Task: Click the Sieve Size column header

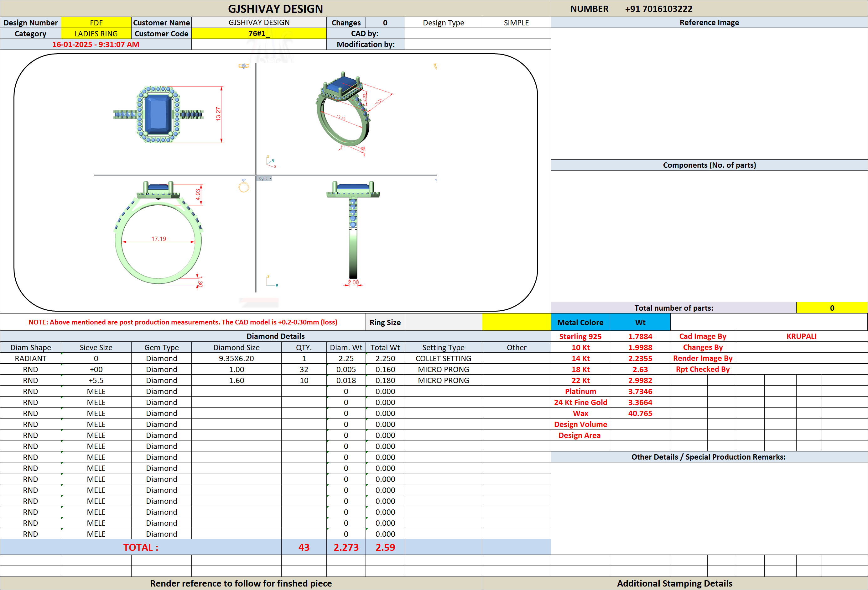Action: coord(96,347)
